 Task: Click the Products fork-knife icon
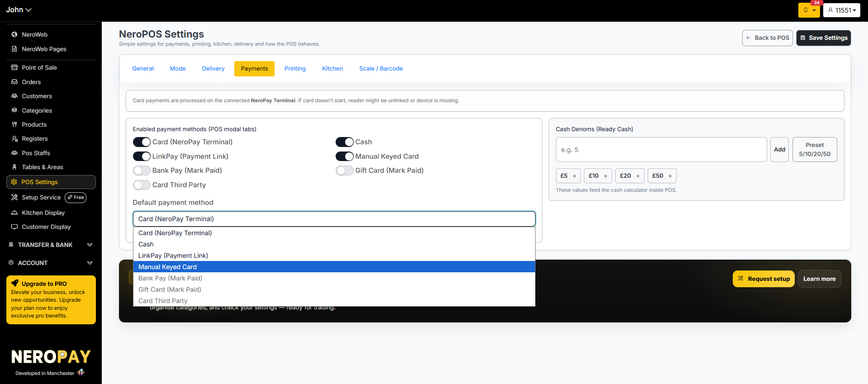click(x=14, y=124)
